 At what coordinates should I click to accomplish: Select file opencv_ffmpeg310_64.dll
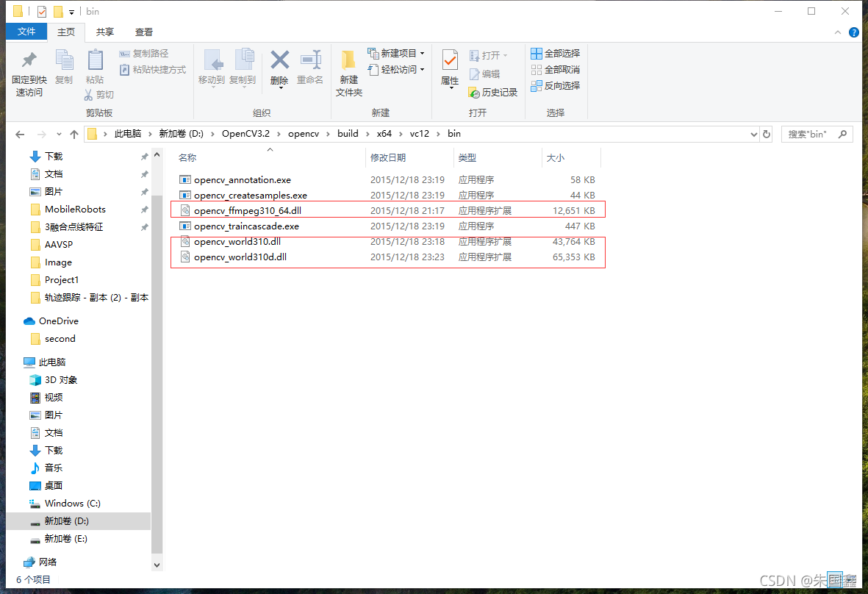[248, 211]
